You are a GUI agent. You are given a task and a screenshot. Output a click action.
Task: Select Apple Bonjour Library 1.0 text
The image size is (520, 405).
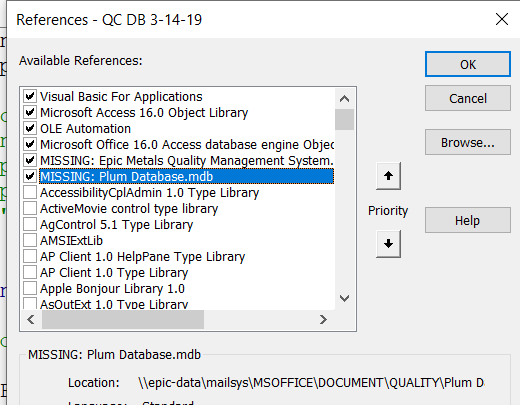pyautogui.click(x=112, y=288)
